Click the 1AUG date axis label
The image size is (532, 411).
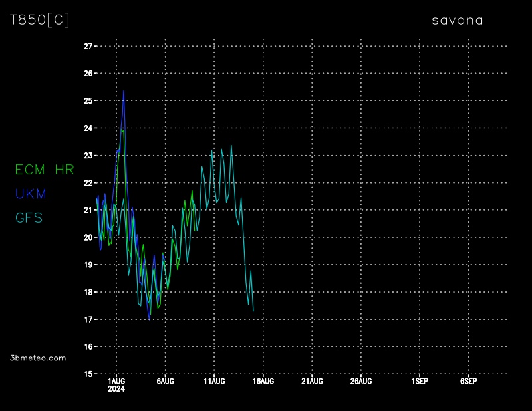tap(116, 382)
